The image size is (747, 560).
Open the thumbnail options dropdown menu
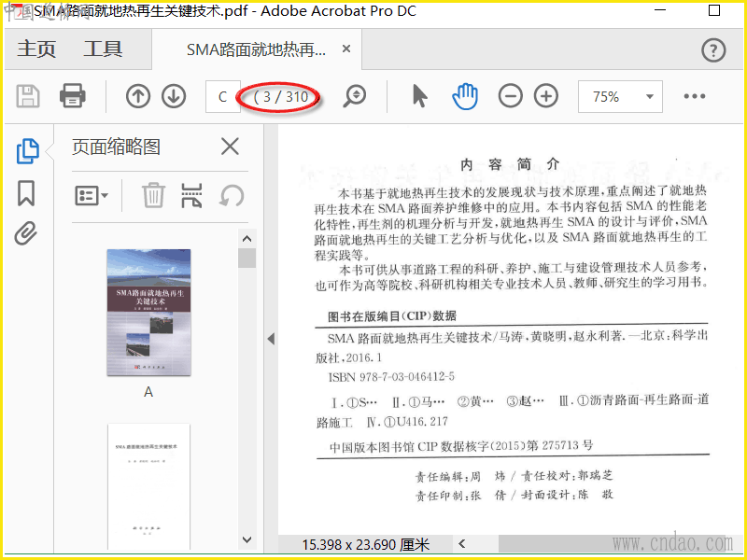click(92, 196)
